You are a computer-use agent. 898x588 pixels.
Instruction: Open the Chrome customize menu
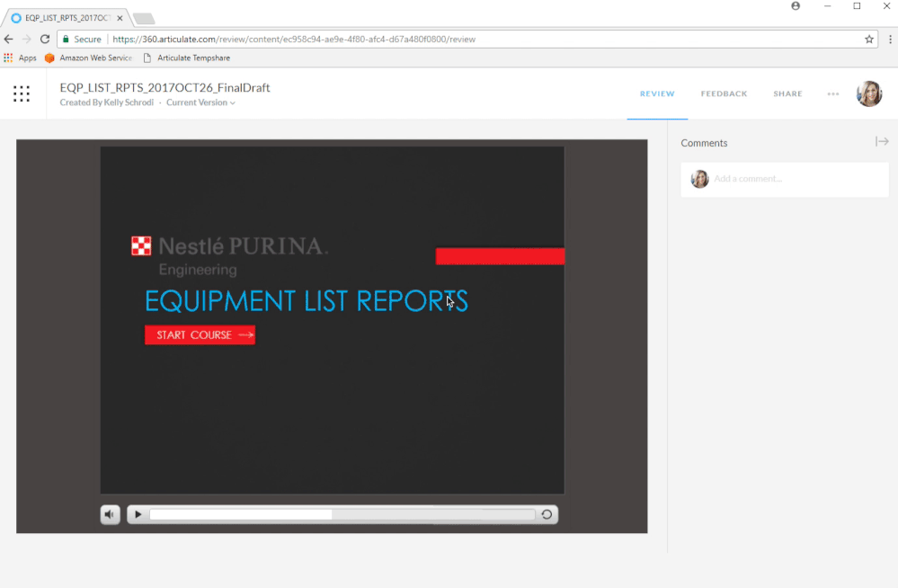pos(889,40)
